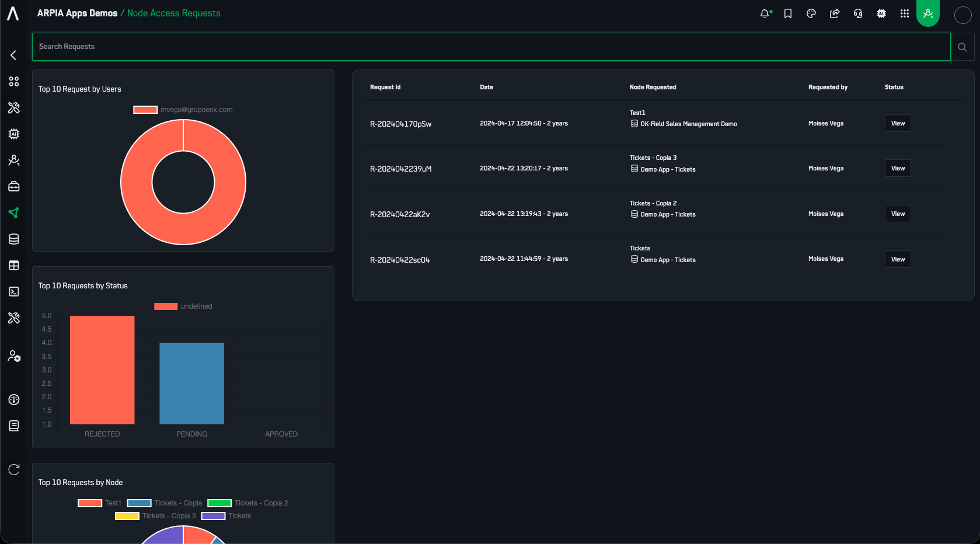Click the R-2024042239uM request ID
The height and width of the screenshot is (544, 980).
tap(401, 169)
